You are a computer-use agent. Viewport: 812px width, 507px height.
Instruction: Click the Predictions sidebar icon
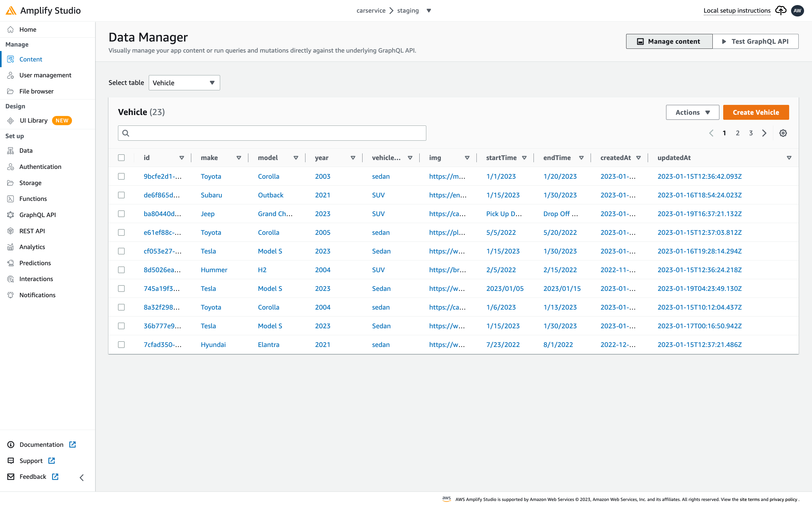[11, 263]
